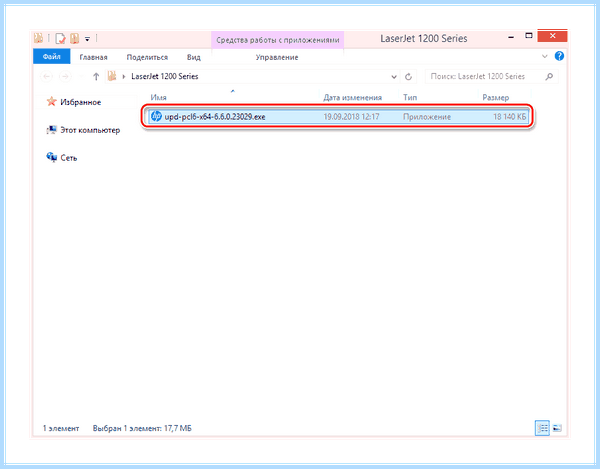Open the address bar history dropdown

click(x=394, y=77)
